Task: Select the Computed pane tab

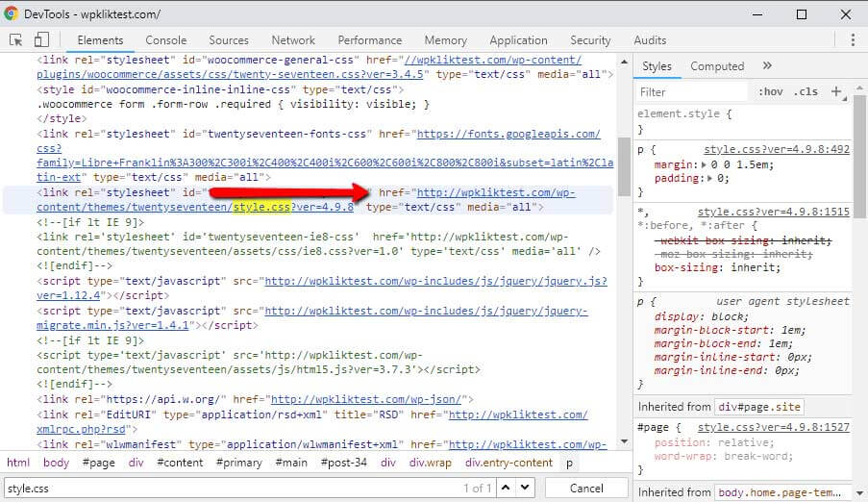Action: 717,66
